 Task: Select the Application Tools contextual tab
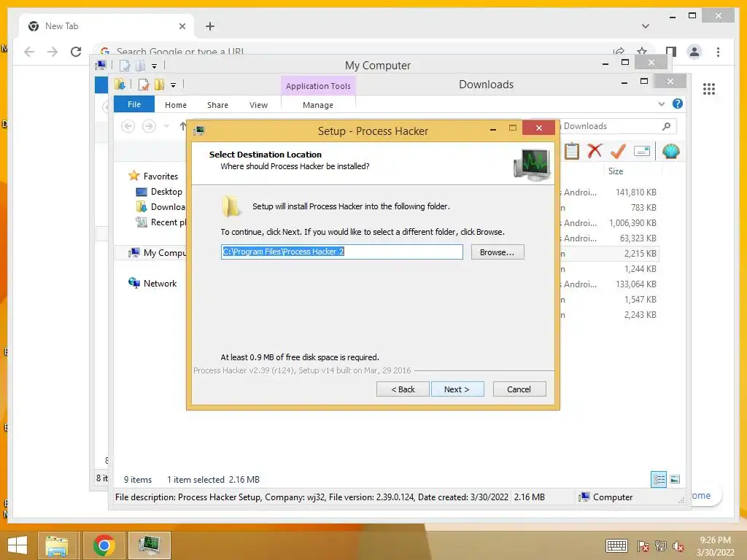(318, 86)
